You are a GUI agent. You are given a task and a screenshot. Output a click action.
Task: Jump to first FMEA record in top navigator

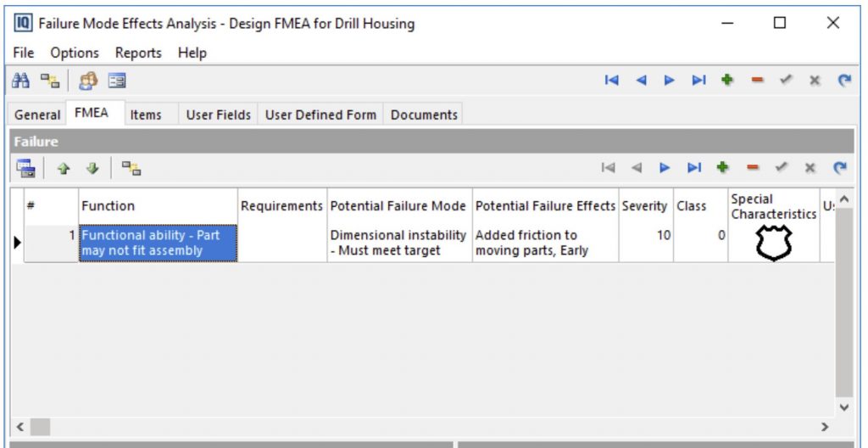click(611, 81)
